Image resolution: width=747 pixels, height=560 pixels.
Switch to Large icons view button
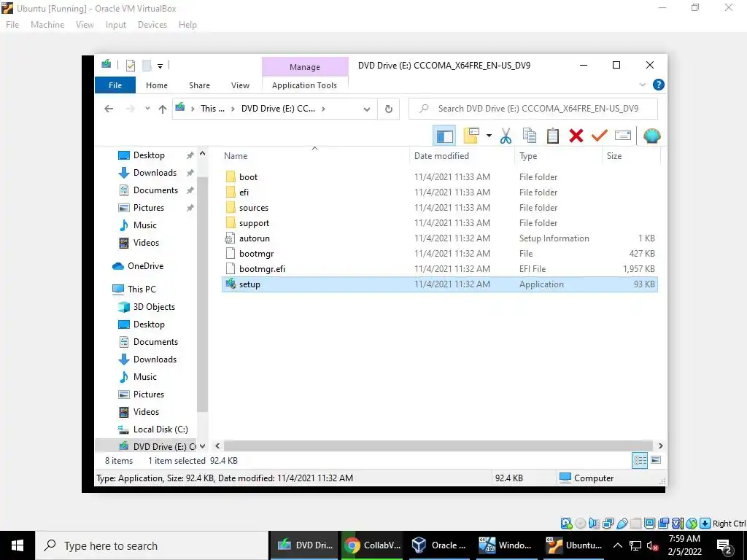(656, 461)
